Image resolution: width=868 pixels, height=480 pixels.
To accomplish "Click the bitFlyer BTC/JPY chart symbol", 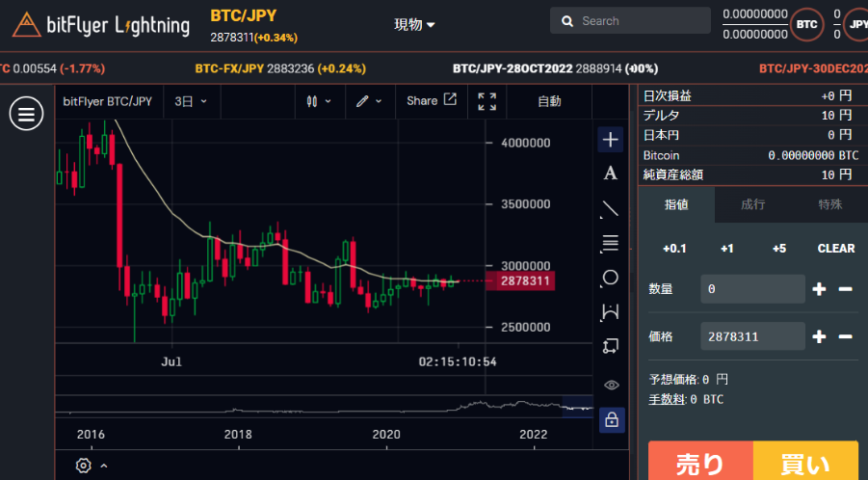I will tap(107, 101).
